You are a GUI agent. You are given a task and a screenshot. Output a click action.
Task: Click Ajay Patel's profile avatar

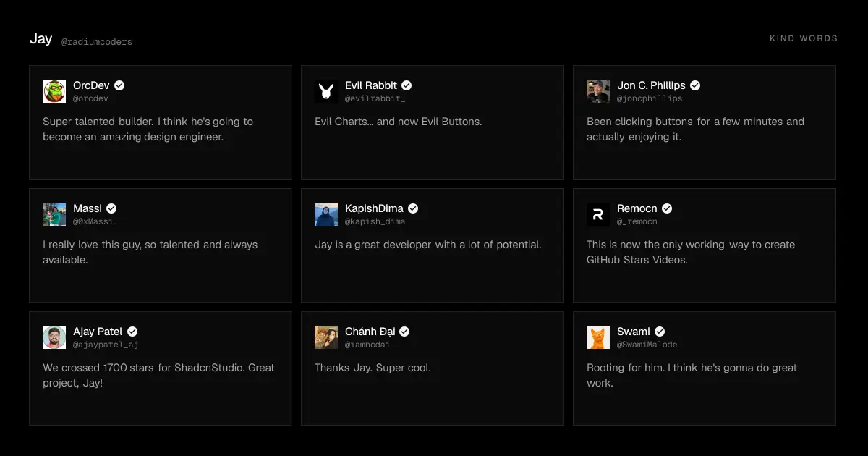pos(54,337)
